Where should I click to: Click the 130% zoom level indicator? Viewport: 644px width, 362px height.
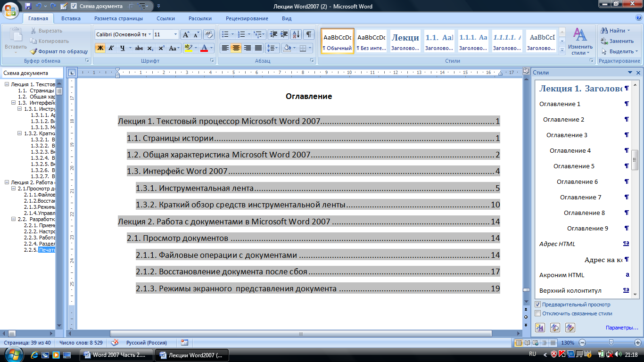coord(568,343)
